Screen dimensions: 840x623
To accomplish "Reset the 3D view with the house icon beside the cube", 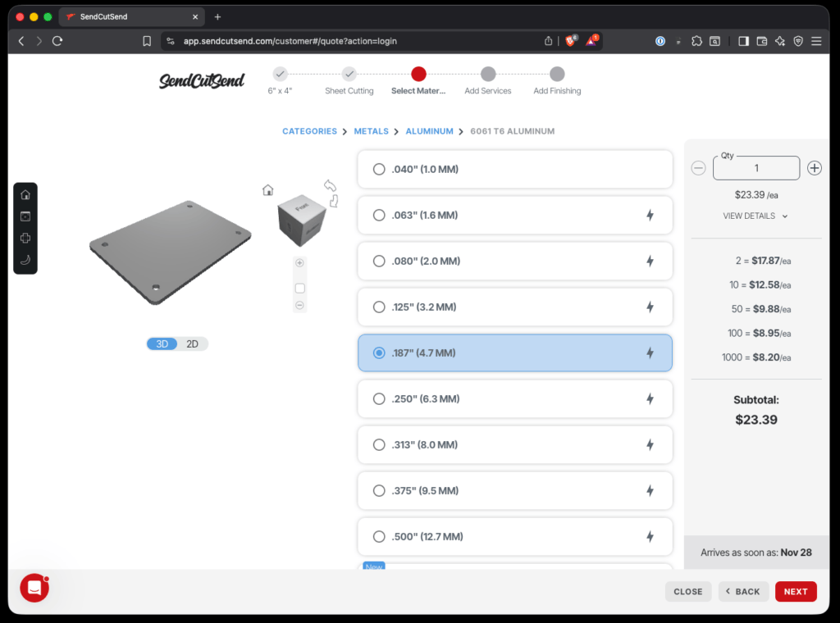I will (267, 190).
